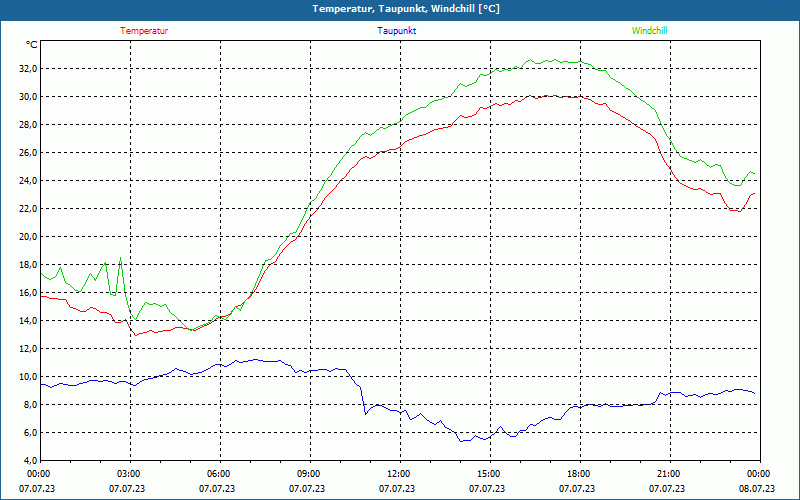Click the 18:00 time label on the x-axis
This screenshot has height=500, width=800.
click(x=580, y=474)
